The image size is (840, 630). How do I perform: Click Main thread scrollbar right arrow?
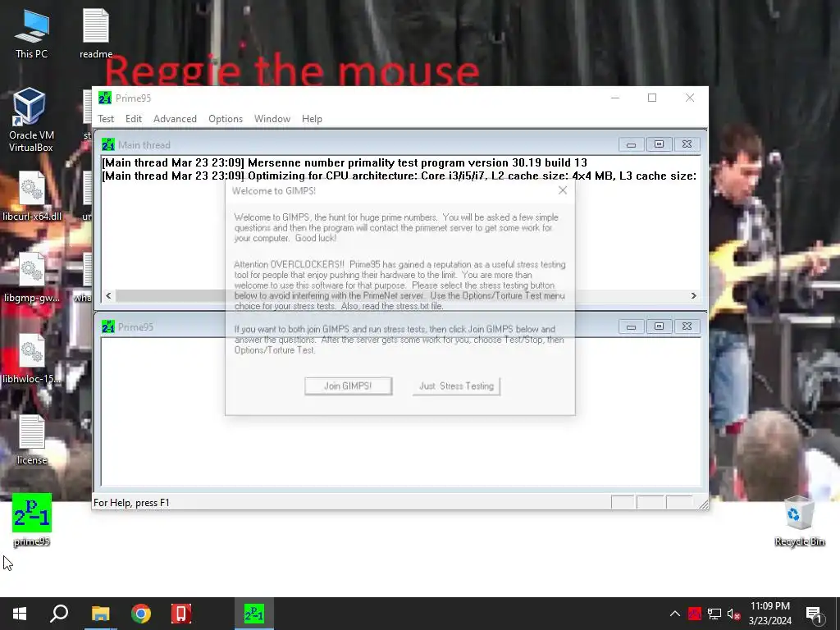coord(694,295)
